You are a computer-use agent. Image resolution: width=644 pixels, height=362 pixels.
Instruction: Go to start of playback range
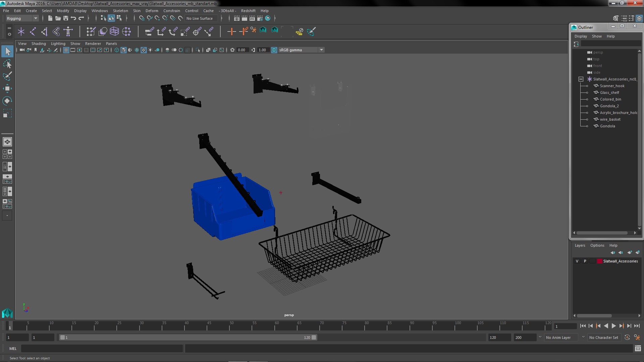point(583,326)
